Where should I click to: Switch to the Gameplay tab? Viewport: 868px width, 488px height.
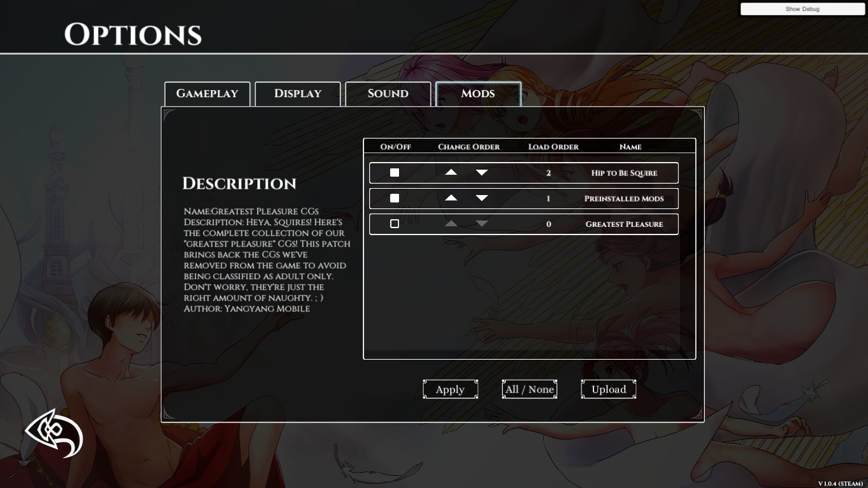(x=207, y=93)
